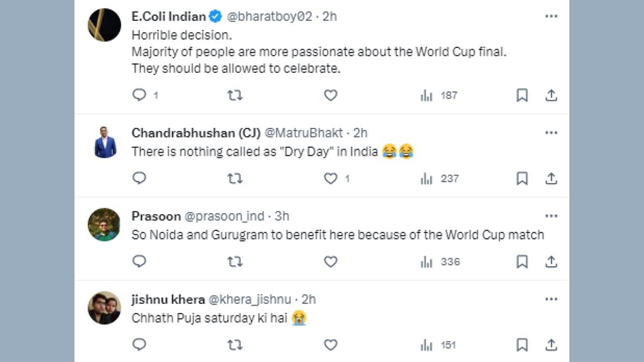644x362 pixels.
Task: Share jishnu khera's Chhath Puja tweet
Action: 551,345
